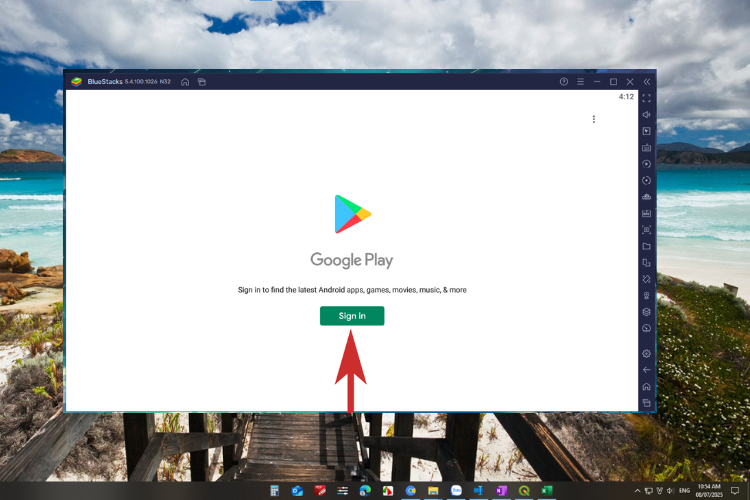Open Zoom from the taskbar
The width and height of the screenshot is (750, 500).
(456, 490)
